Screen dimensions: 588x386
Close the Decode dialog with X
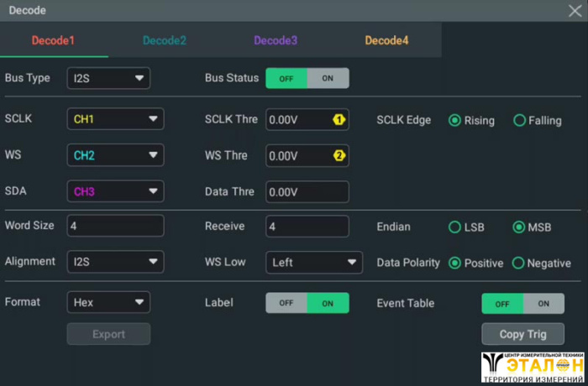click(x=575, y=11)
